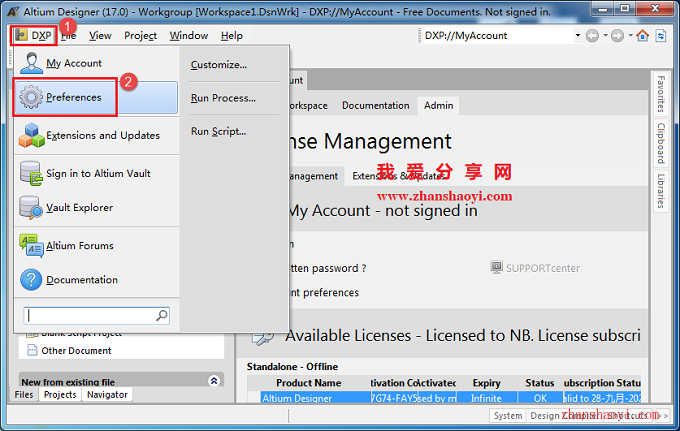Viewport: 680px width, 431px height.
Task: Open the DXP menu button
Action: (x=33, y=36)
